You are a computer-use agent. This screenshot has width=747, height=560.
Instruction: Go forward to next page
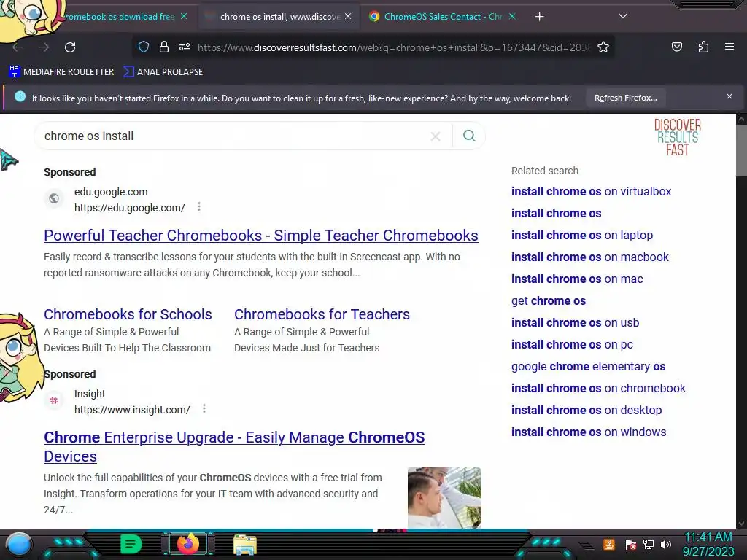[44, 47]
